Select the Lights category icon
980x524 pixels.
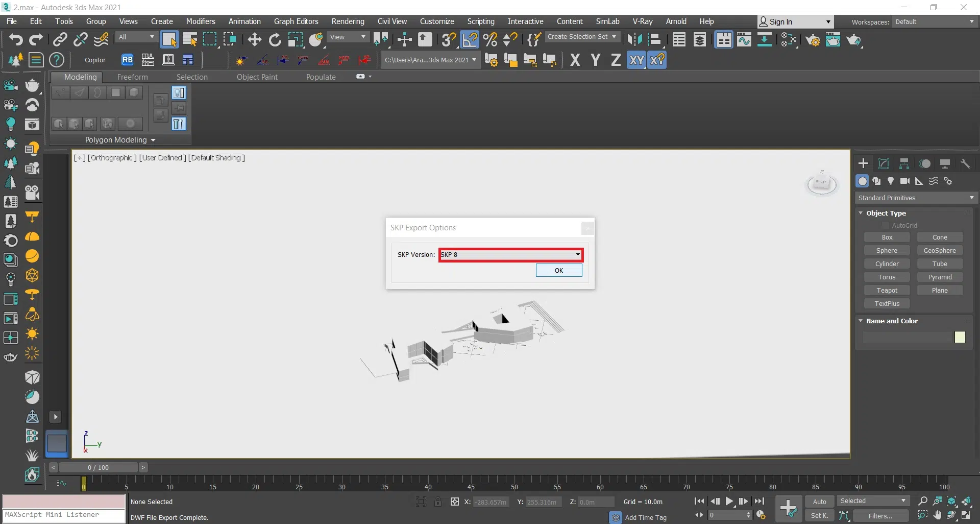tap(891, 181)
